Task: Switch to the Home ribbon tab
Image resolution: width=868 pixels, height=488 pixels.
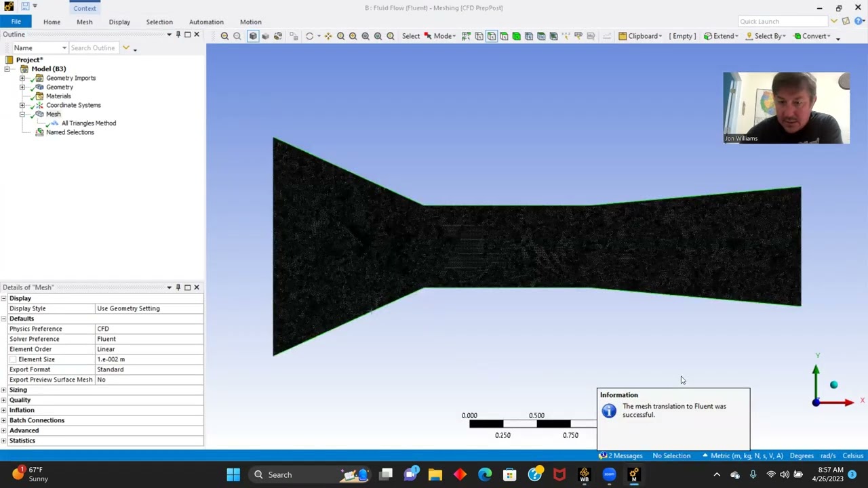Action: (52, 22)
